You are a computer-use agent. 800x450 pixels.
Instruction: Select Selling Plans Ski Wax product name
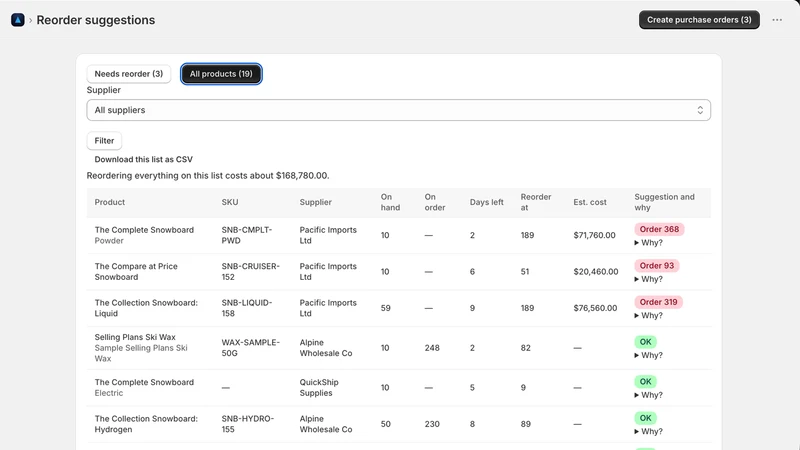(135, 337)
